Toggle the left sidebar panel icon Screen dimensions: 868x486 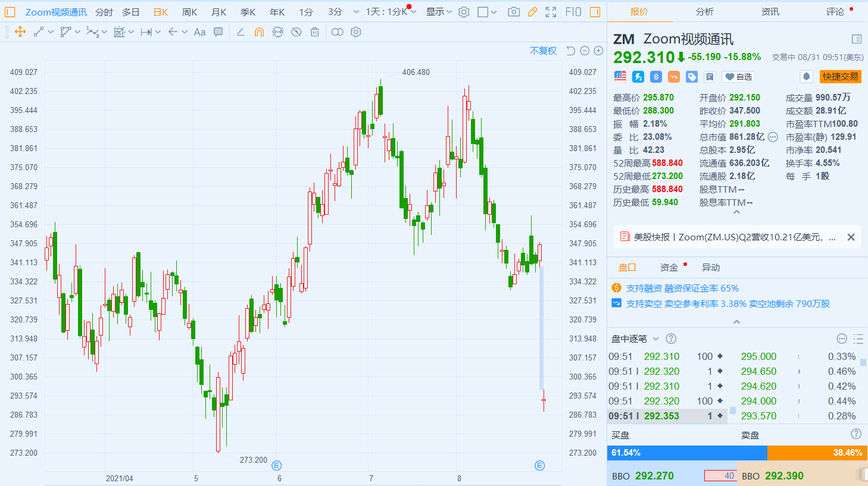pyautogui.click(x=10, y=12)
